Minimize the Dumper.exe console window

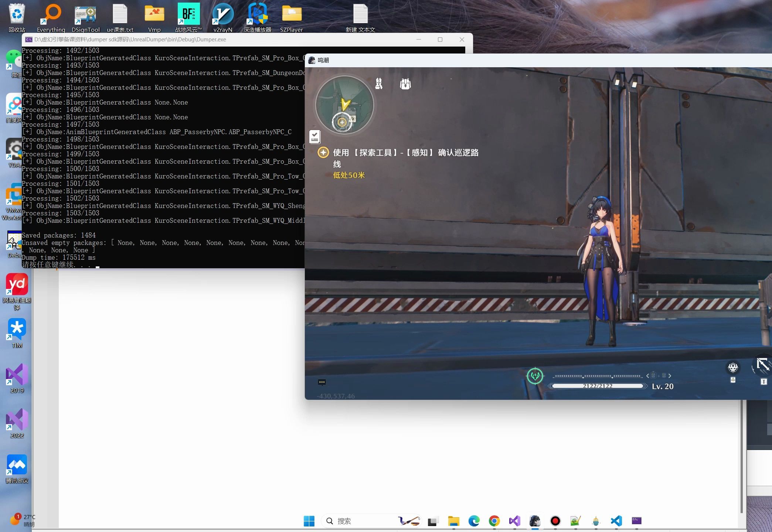(x=418, y=40)
